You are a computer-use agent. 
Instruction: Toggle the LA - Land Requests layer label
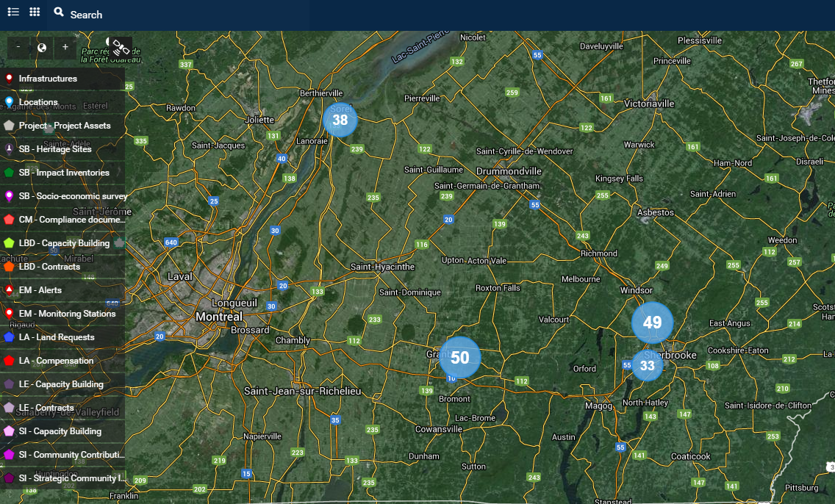(x=57, y=337)
